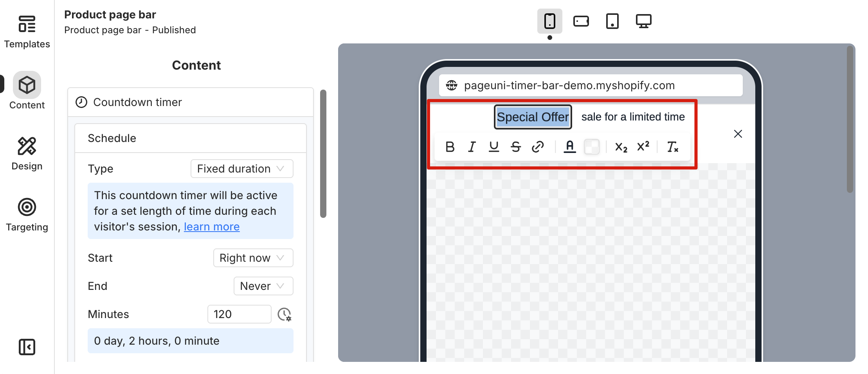Apply superscript formatting
The image size is (868, 374).
point(643,147)
